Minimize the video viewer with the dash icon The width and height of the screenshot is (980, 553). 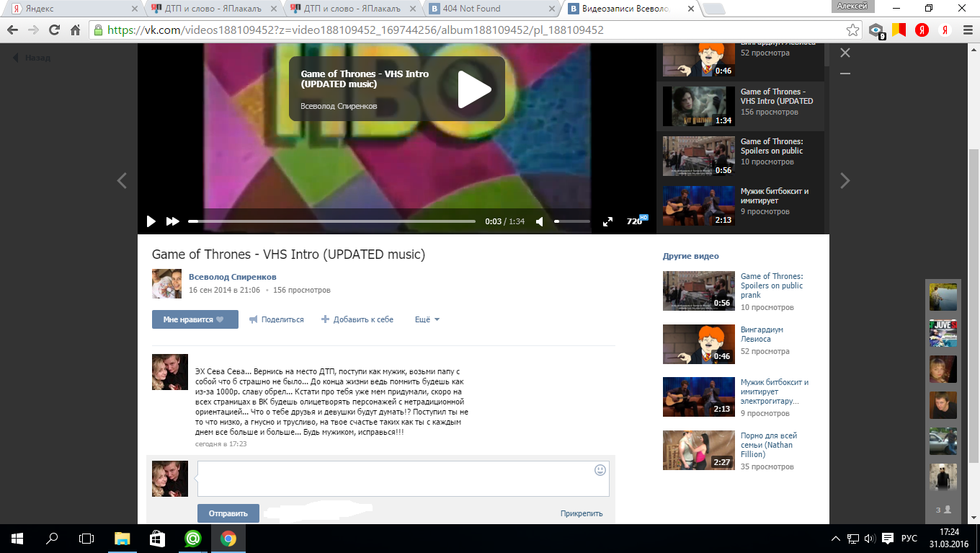click(x=845, y=74)
